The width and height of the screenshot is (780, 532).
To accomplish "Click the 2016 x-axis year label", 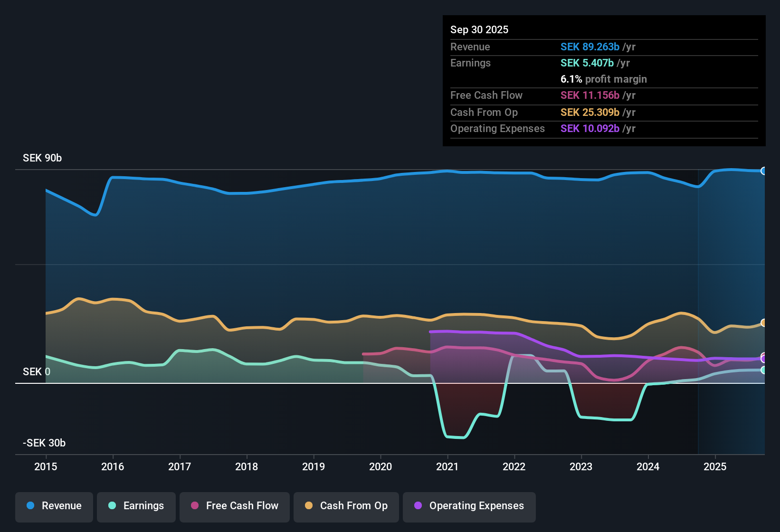I will [x=113, y=466].
